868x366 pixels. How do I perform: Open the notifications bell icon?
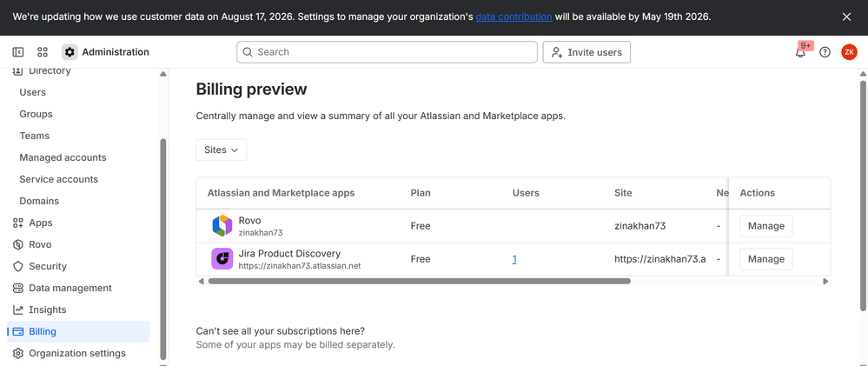(x=800, y=53)
